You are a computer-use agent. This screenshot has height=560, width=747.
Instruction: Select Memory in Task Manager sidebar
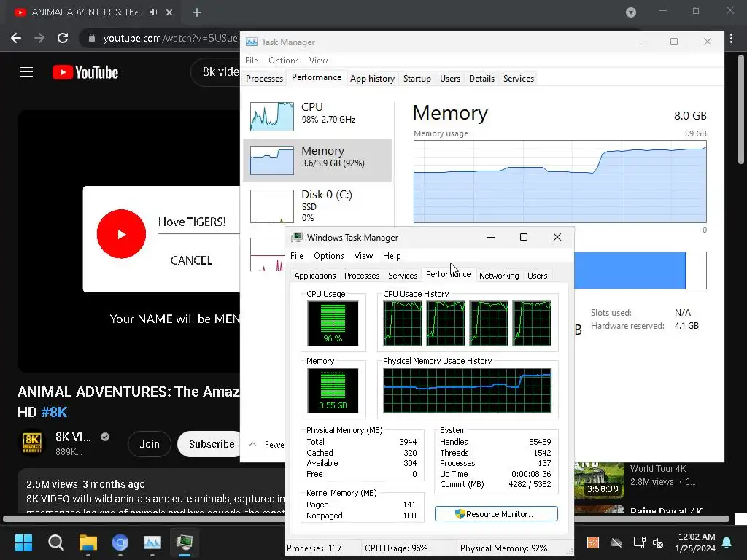pyautogui.click(x=318, y=160)
